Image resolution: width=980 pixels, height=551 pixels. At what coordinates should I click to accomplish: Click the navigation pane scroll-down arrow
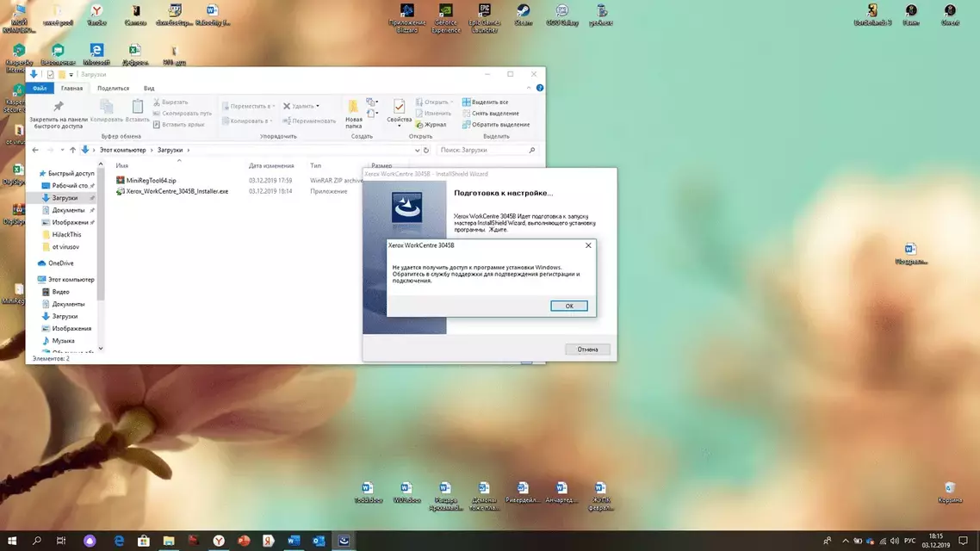coord(101,349)
